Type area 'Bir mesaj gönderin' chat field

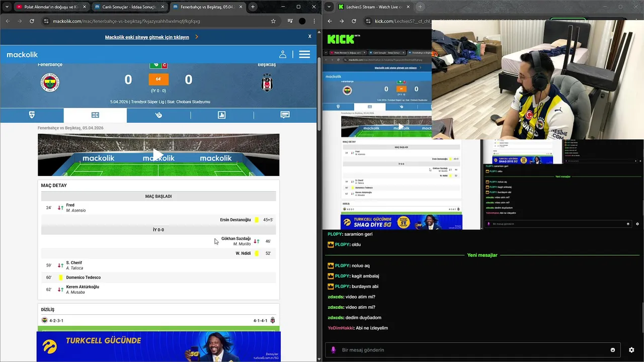(x=473, y=350)
